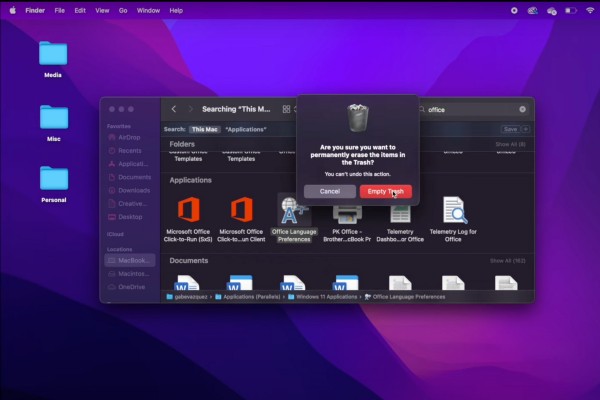
Task: Switch to icon view mode in toolbar
Action: (x=285, y=109)
